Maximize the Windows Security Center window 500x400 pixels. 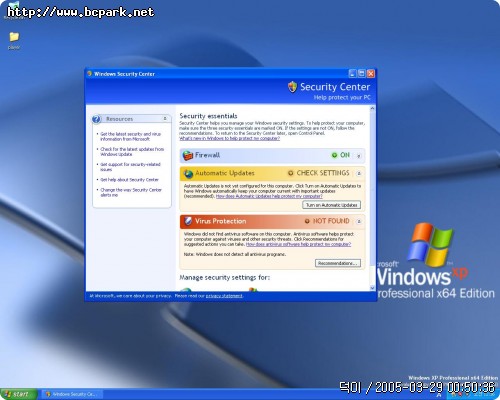pos(361,74)
